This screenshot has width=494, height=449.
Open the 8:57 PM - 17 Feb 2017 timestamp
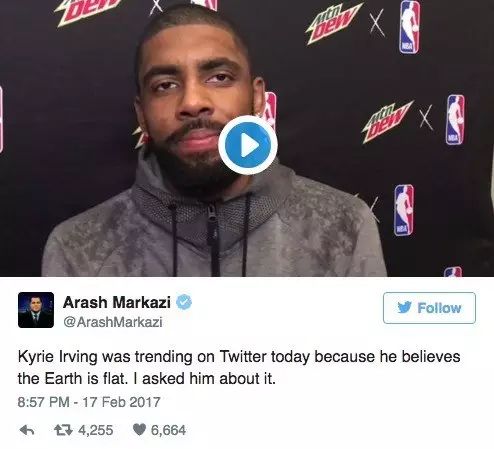coord(89,402)
